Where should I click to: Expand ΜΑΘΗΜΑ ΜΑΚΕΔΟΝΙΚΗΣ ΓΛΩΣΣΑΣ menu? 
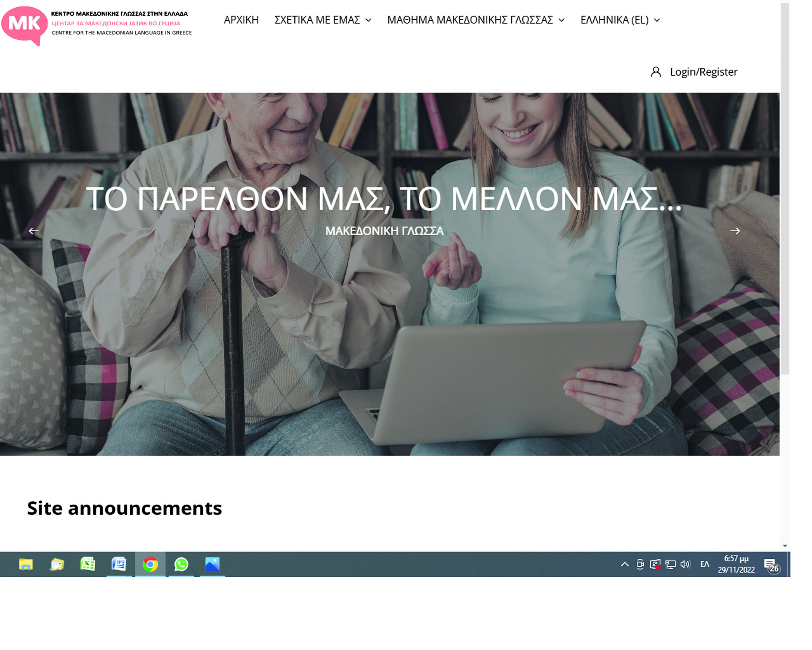point(476,20)
